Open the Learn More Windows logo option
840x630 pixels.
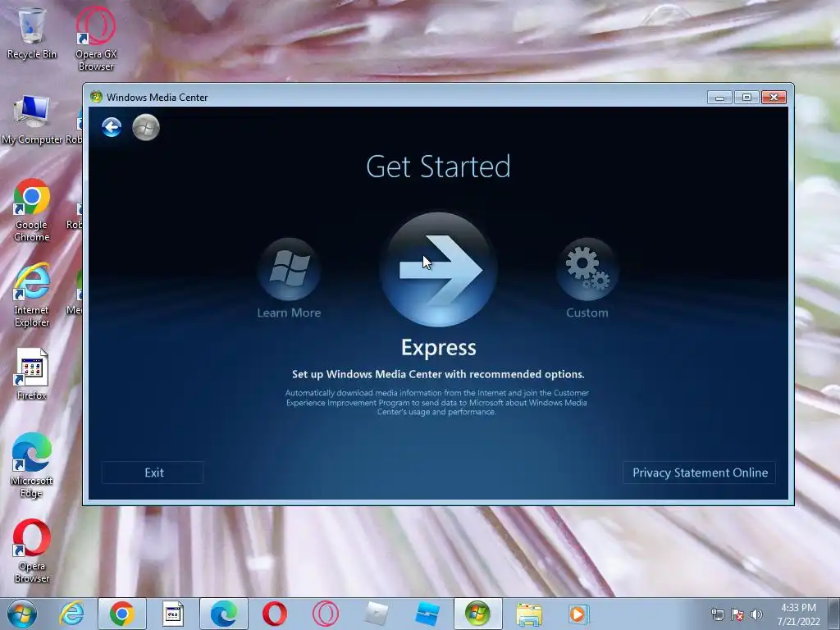tap(290, 269)
